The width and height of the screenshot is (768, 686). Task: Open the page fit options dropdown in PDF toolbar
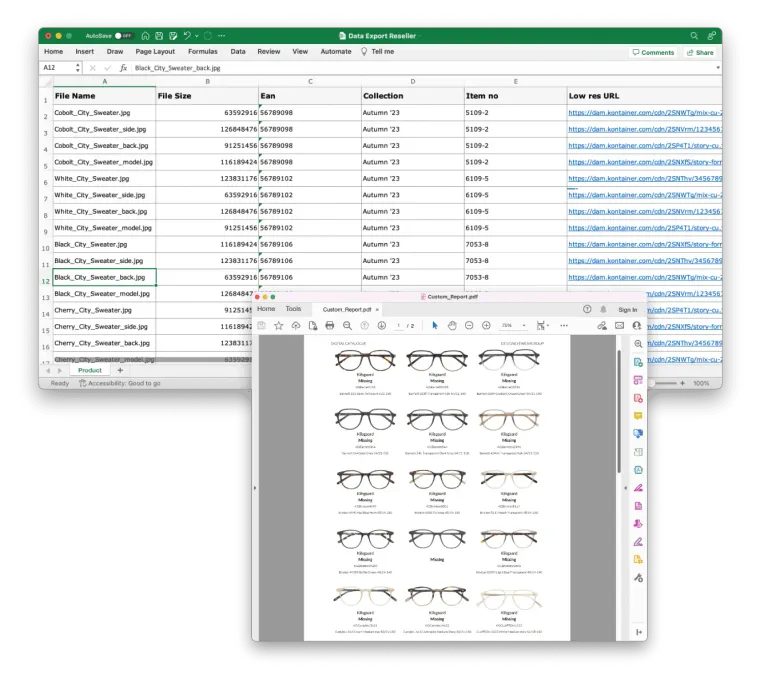click(x=543, y=326)
